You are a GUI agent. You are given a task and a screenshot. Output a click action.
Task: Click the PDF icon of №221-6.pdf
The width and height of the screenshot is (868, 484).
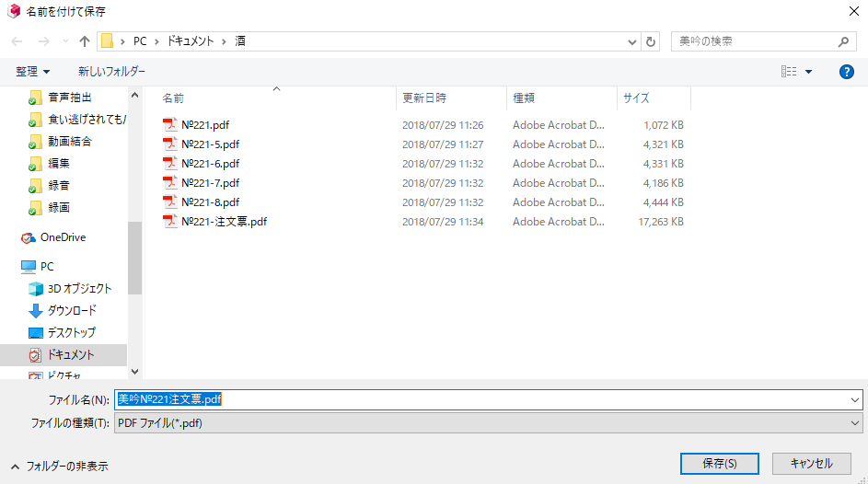click(x=170, y=163)
